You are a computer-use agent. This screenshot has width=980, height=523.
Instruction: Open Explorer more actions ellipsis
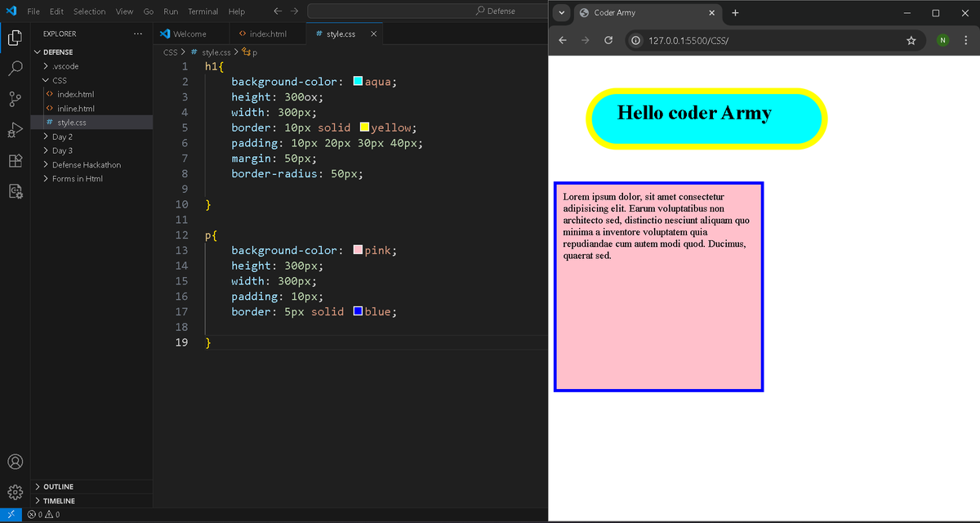(x=138, y=34)
